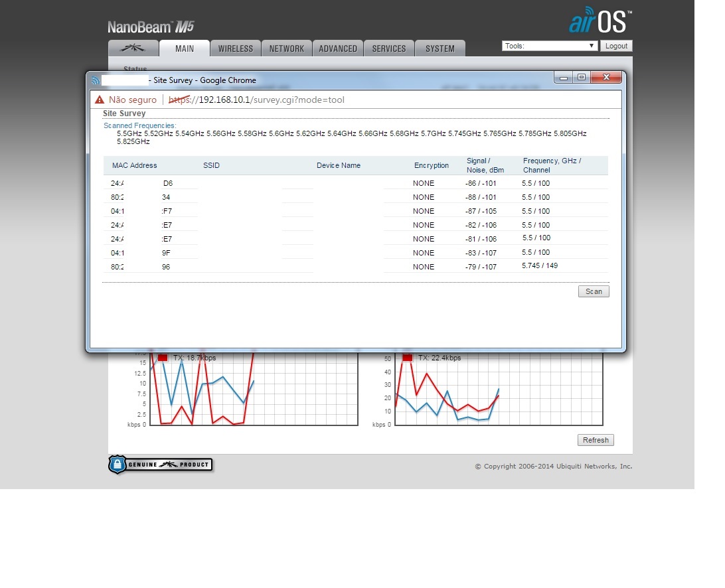Click the Device Name column header
Image resolution: width=725 pixels, height=588 pixels.
tap(339, 165)
